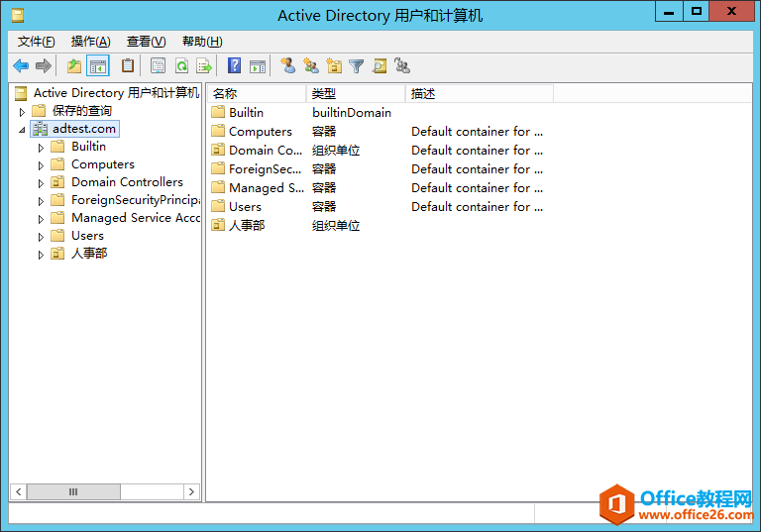Create a new organizational unit icon
The height and width of the screenshot is (532, 761).
334,65
